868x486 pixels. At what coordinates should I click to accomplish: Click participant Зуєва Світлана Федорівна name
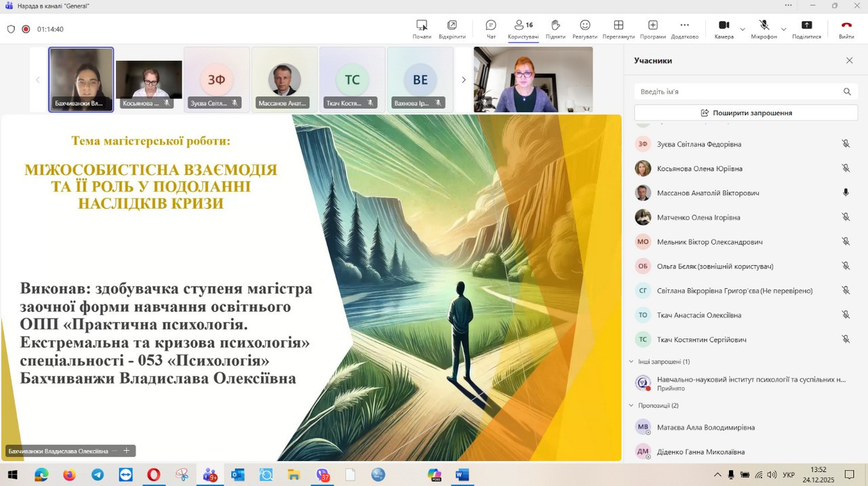tap(699, 144)
